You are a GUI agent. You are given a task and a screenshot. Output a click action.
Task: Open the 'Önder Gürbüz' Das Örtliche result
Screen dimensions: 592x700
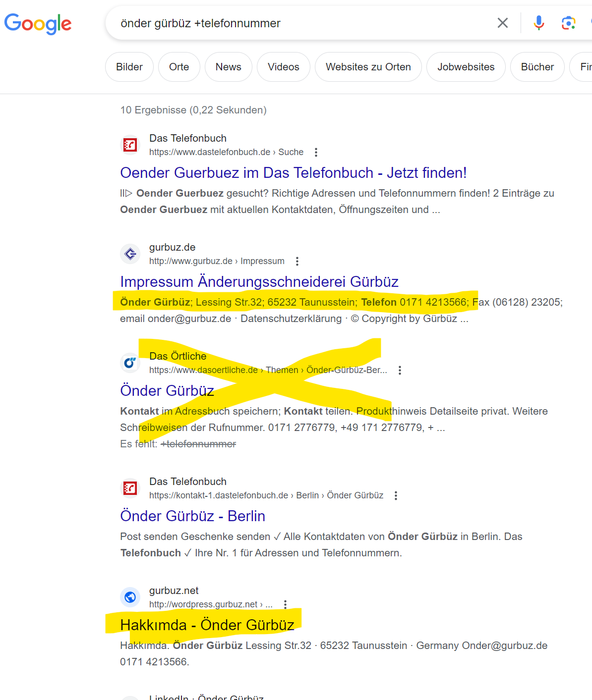(x=167, y=391)
